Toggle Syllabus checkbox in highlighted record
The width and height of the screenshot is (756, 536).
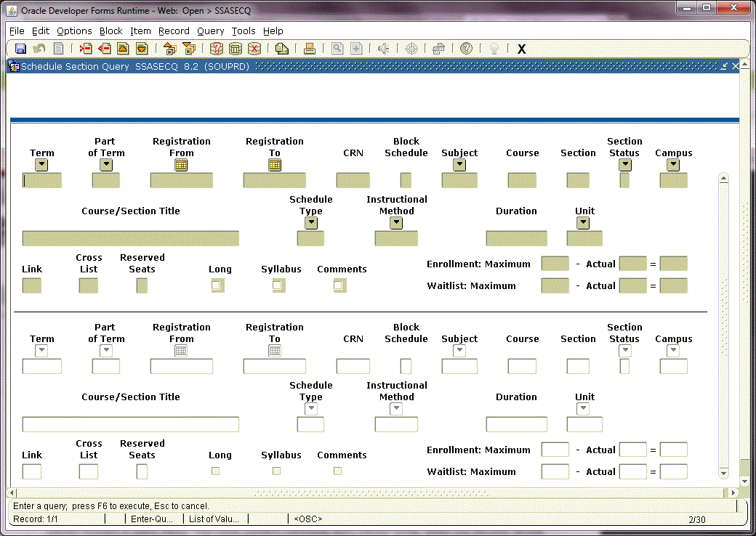tap(277, 285)
